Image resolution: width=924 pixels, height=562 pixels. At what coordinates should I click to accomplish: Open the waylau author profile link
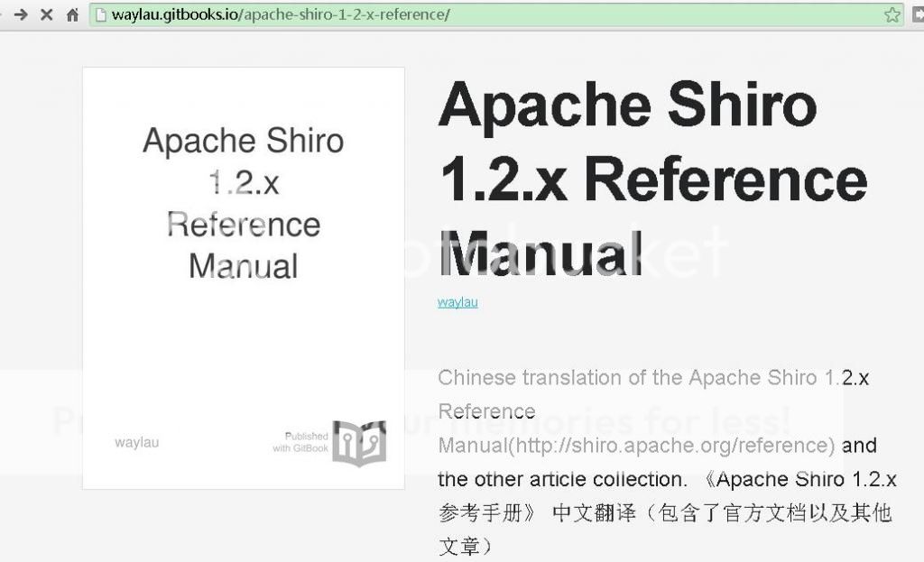tap(457, 302)
